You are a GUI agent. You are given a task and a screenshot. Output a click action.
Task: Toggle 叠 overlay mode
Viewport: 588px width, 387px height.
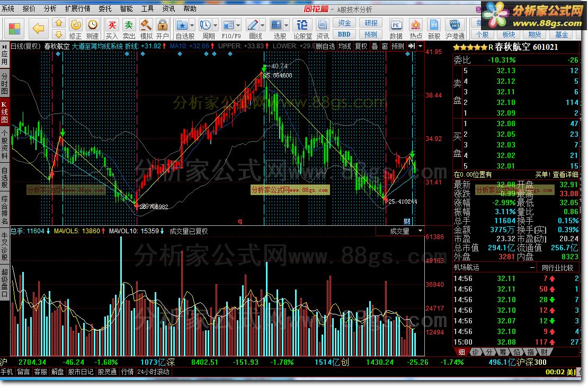tap(375, 46)
